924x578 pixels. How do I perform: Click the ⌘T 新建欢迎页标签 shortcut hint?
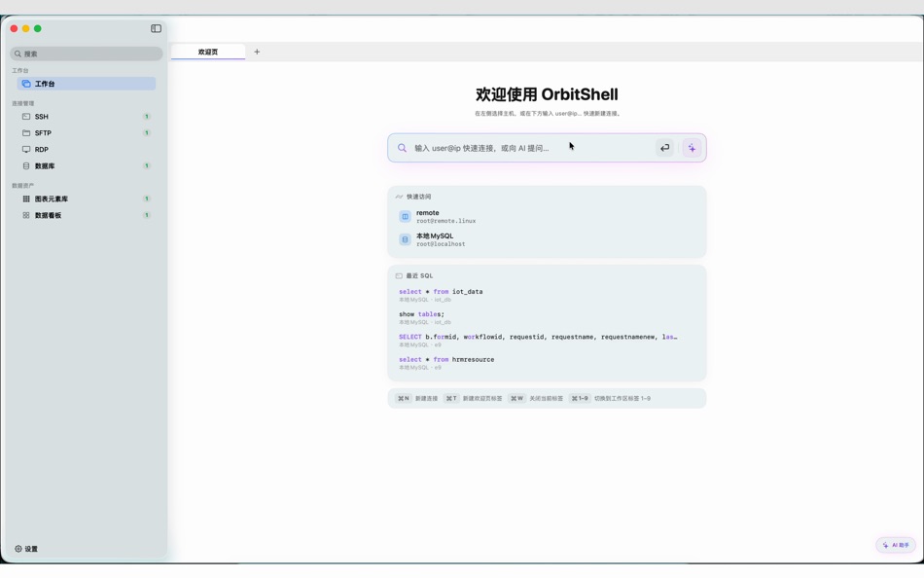tap(473, 399)
